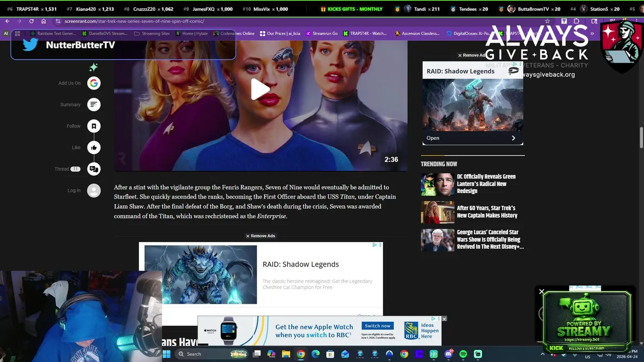Click the RAID sidebar ad image
The image size is (644, 362).
pyautogui.click(x=472, y=105)
